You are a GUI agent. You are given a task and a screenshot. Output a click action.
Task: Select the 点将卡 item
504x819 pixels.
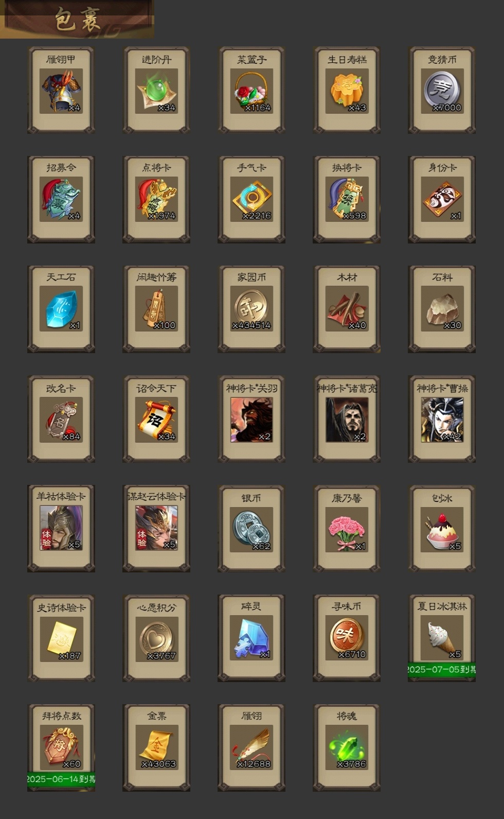point(156,200)
